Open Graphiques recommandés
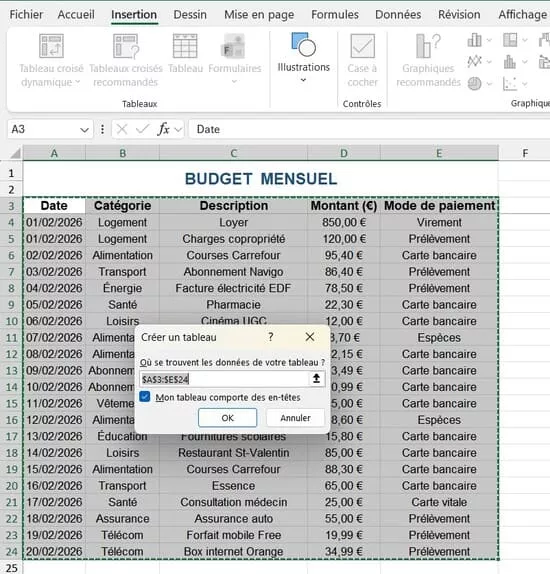Screen dimensions: 550x574 coord(428,61)
